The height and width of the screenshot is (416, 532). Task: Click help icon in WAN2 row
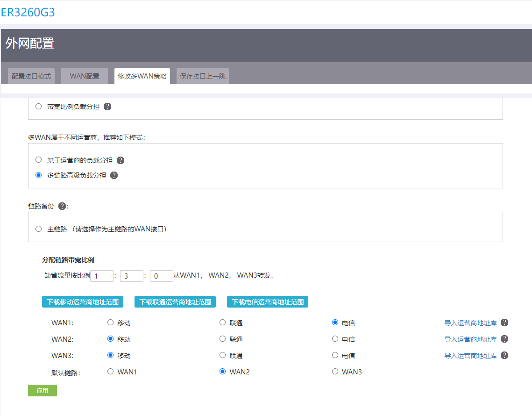504,339
